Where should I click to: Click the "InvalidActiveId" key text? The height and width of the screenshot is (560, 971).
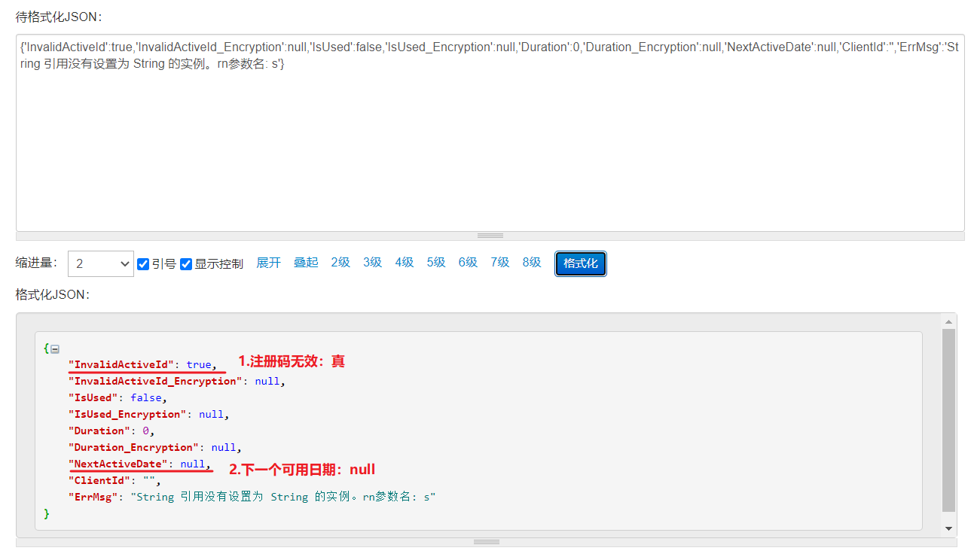pyautogui.click(x=121, y=364)
